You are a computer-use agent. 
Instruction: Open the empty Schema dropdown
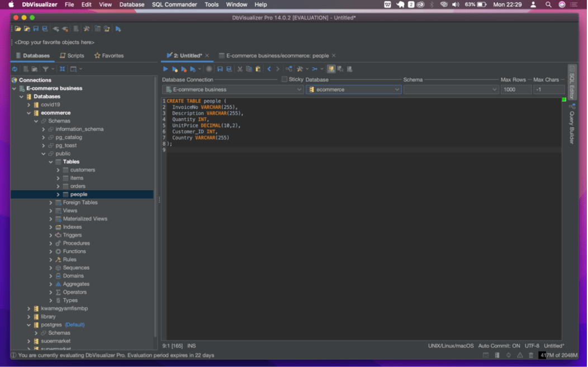pyautogui.click(x=451, y=90)
